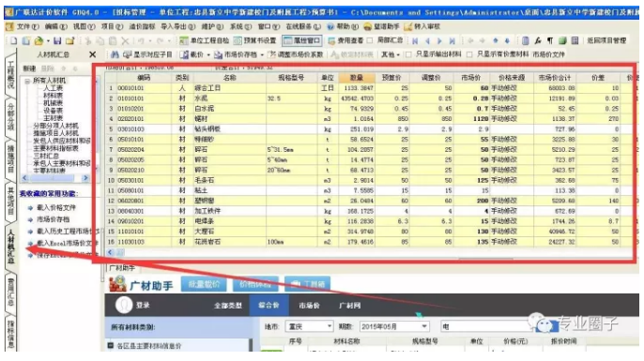Open the 维护 menu
This screenshot has height=361, width=644.
pyautogui.click(x=212, y=26)
